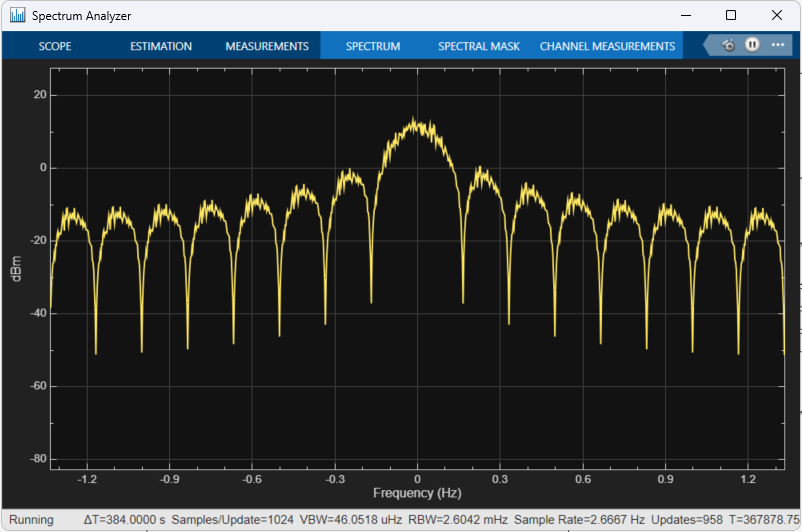Switch to the ESTIMATION tab
The image size is (802, 532).
(161, 46)
